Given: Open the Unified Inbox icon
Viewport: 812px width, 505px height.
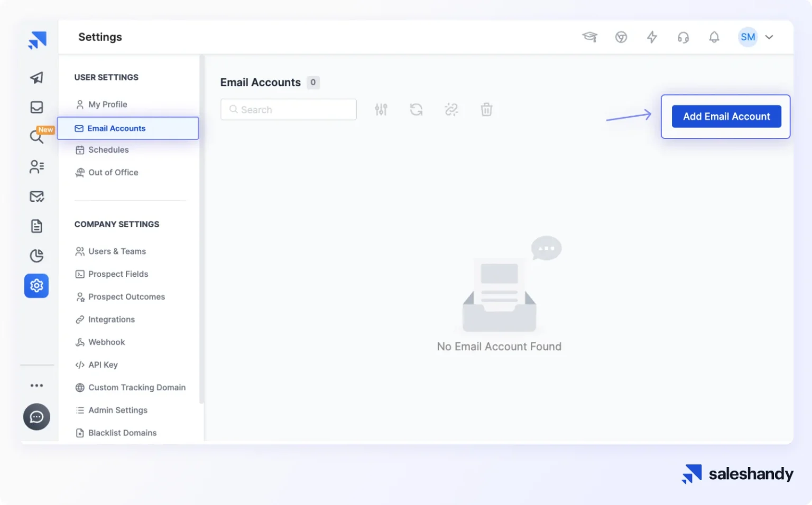Looking at the screenshot, I should (36, 107).
